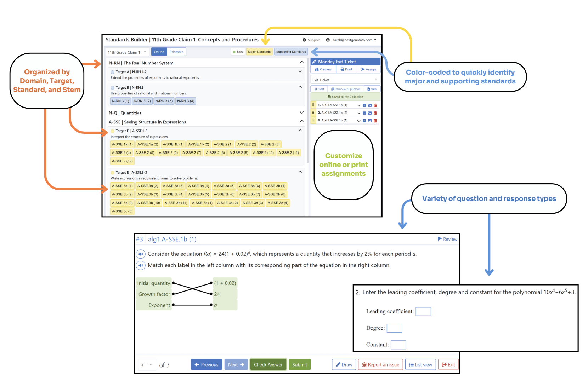Expand details chevron for ALG1.A-SSE.1a (1)

click(359, 105)
